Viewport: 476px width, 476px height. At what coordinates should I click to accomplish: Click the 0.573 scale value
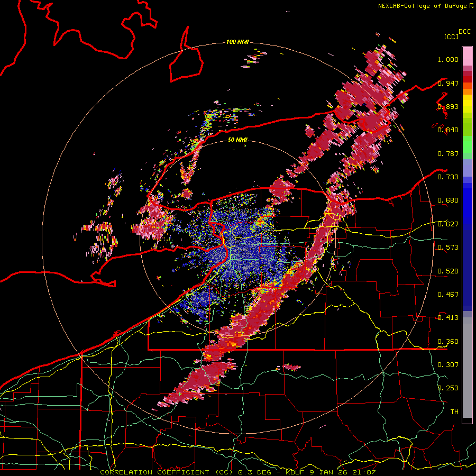pyautogui.click(x=448, y=248)
